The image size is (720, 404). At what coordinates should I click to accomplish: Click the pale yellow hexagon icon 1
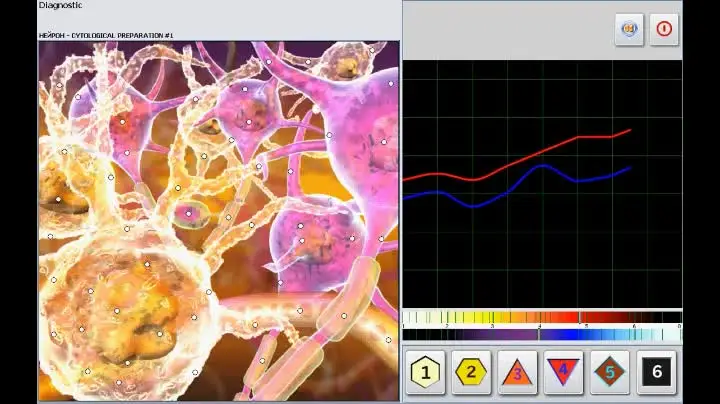point(425,372)
